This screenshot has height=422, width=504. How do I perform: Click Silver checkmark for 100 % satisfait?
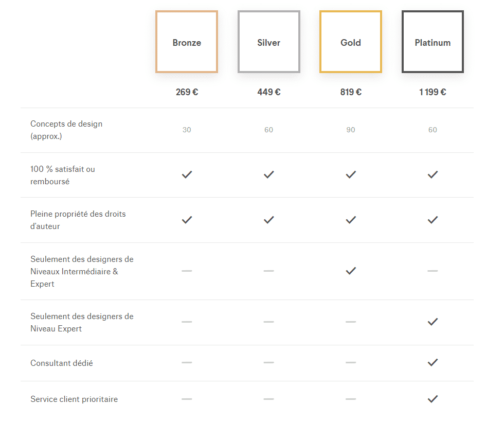coord(268,174)
